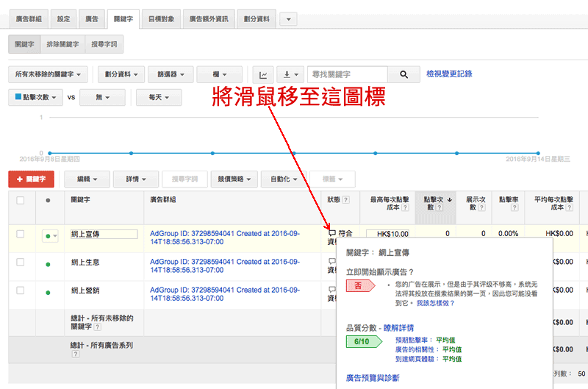Click the 網上生意 keyword text
Screen dimensions: 588x389
[x=85, y=263]
